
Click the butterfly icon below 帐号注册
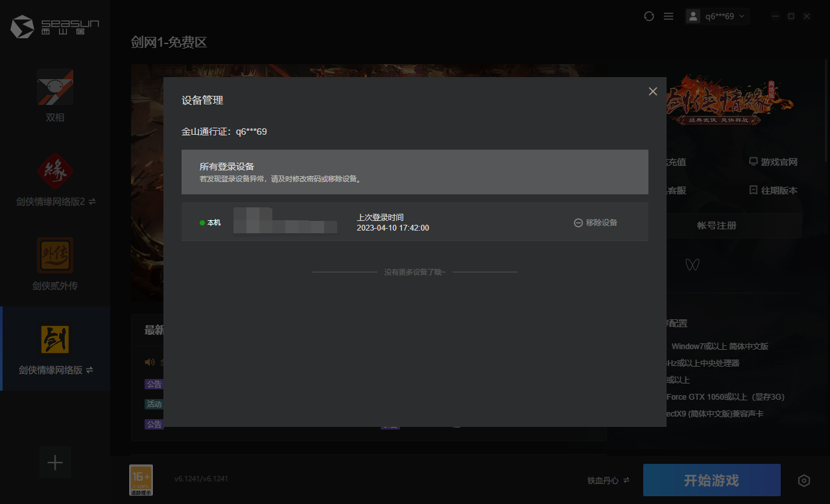(693, 264)
